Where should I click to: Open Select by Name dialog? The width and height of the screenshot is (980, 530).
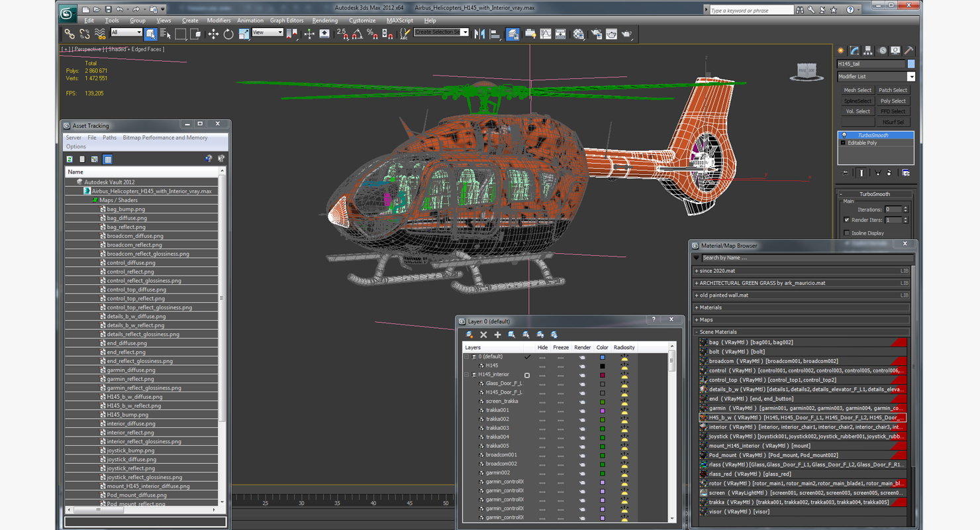pos(166,33)
